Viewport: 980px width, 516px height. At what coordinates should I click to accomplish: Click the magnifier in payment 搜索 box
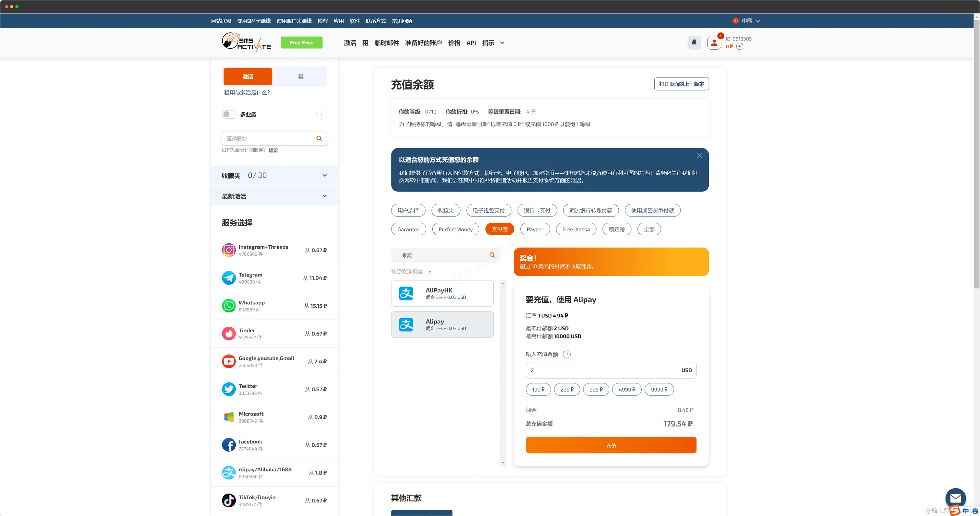[x=492, y=255]
